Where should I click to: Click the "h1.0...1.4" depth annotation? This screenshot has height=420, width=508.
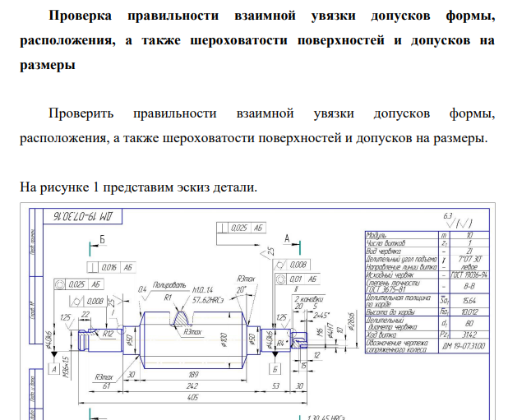[x=202, y=290]
